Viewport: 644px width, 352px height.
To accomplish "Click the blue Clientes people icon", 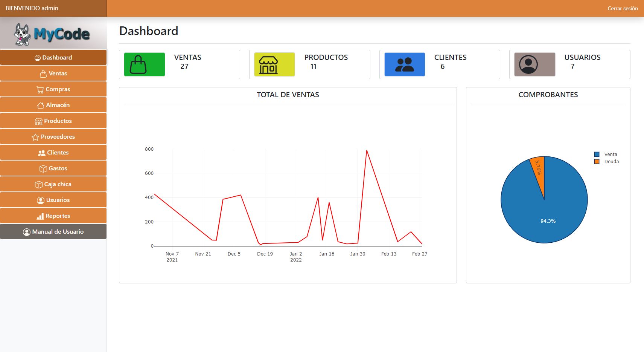I will pos(404,64).
